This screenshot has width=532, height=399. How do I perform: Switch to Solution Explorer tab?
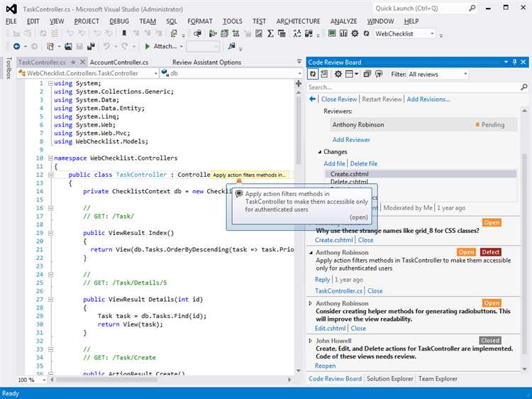390,378
